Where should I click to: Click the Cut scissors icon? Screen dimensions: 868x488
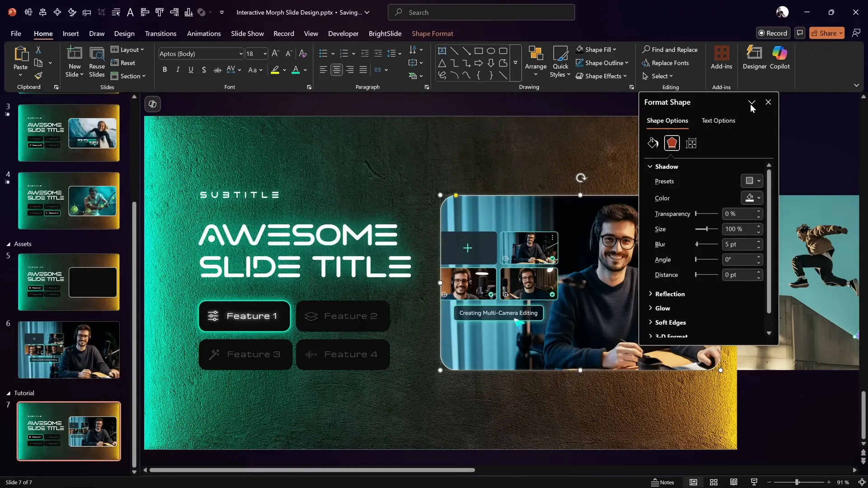click(x=38, y=50)
